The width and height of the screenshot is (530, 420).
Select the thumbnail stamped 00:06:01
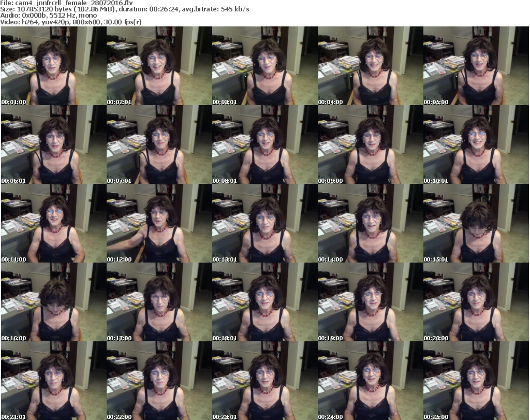coord(53,144)
